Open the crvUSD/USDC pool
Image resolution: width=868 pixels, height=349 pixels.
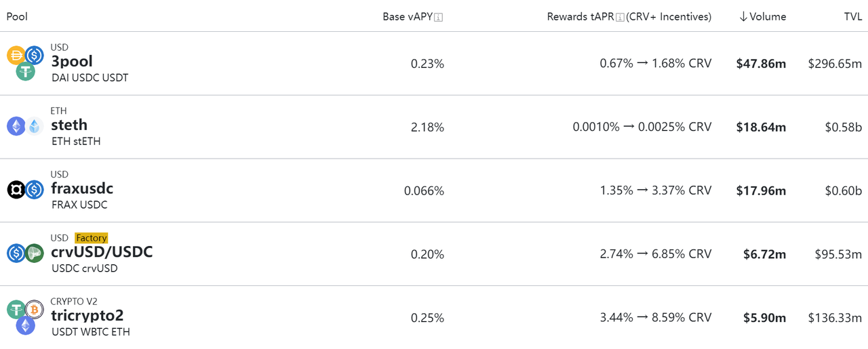point(102,252)
